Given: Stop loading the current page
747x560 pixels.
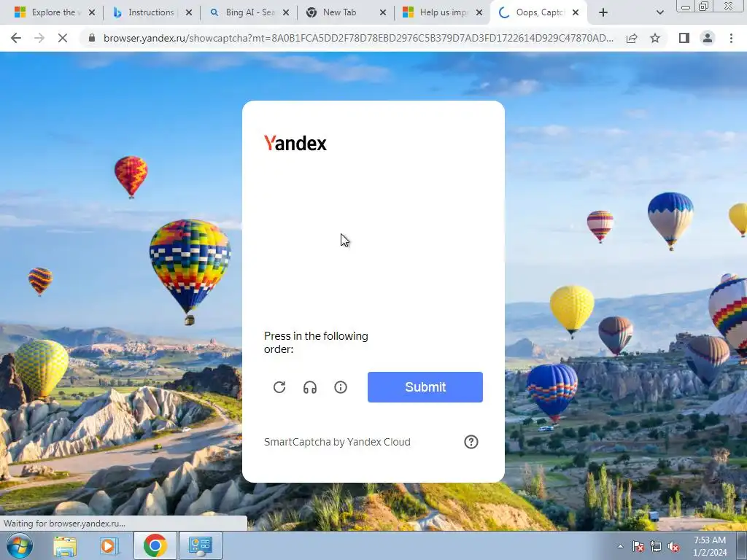Looking at the screenshot, I should coord(63,38).
